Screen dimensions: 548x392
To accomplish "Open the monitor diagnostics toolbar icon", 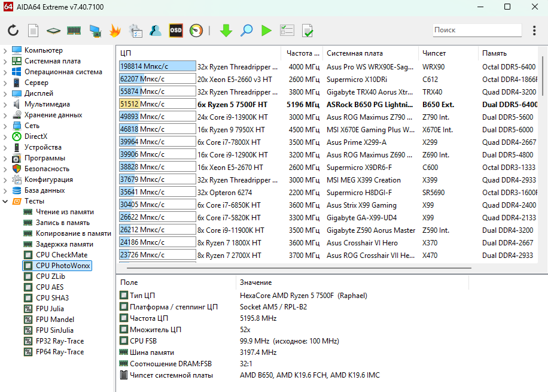I will [x=95, y=31].
